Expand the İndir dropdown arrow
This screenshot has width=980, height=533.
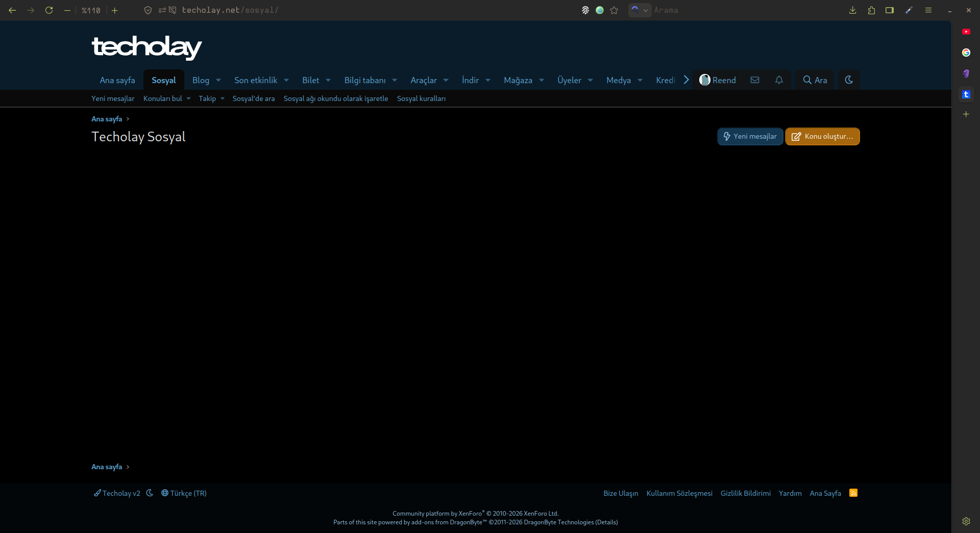tap(488, 80)
